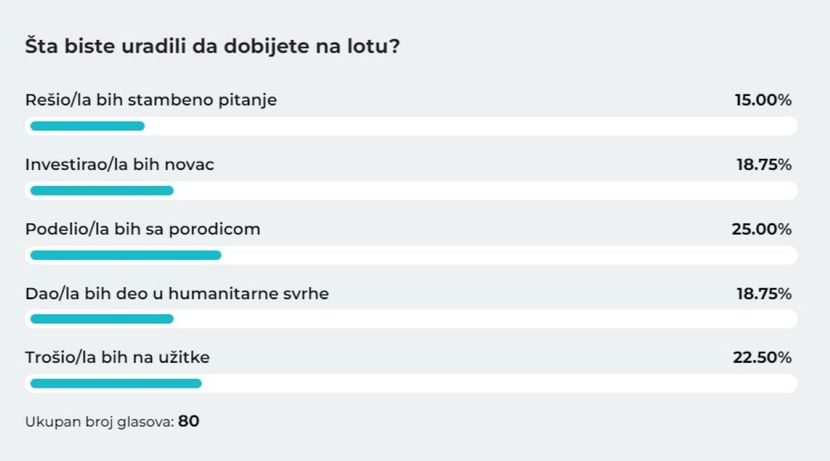Click the empty track of the stambeno pitanje bar

pos(471,126)
